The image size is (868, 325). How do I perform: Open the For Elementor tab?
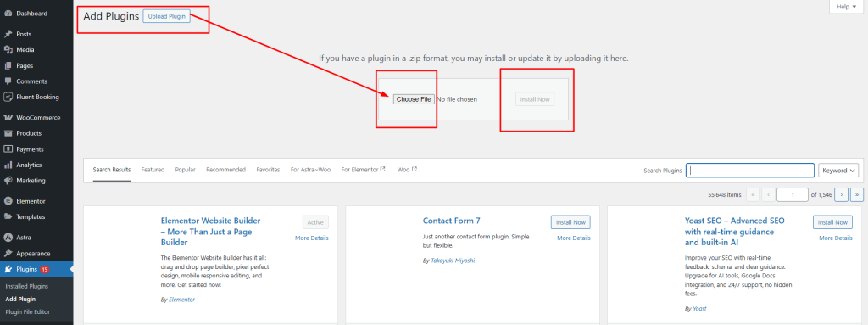pos(363,170)
